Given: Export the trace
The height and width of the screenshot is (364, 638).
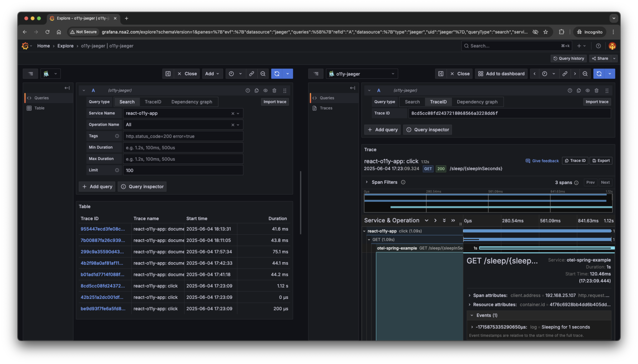Looking at the screenshot, I should pos(601,161).
